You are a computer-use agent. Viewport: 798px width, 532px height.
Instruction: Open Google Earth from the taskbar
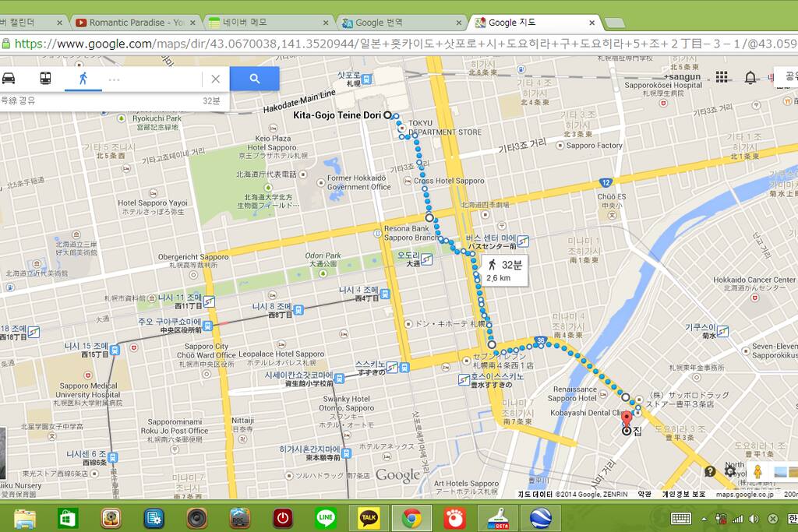click(x=541, y=518)
